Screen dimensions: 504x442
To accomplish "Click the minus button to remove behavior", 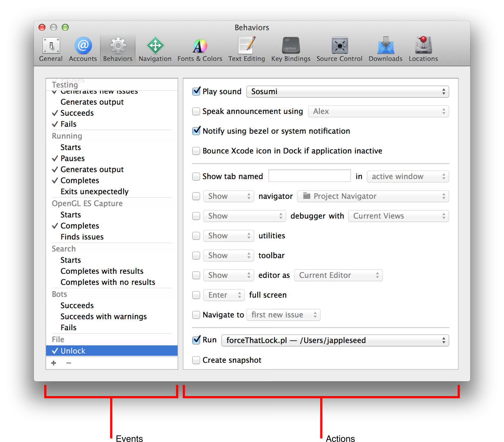I will point(69,363).
